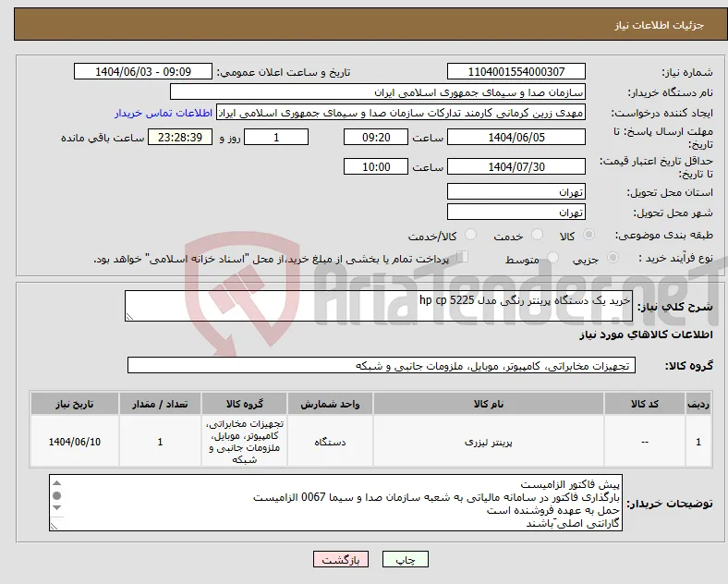Click the تعداد / مقدار column header

[x=160, y=404]
